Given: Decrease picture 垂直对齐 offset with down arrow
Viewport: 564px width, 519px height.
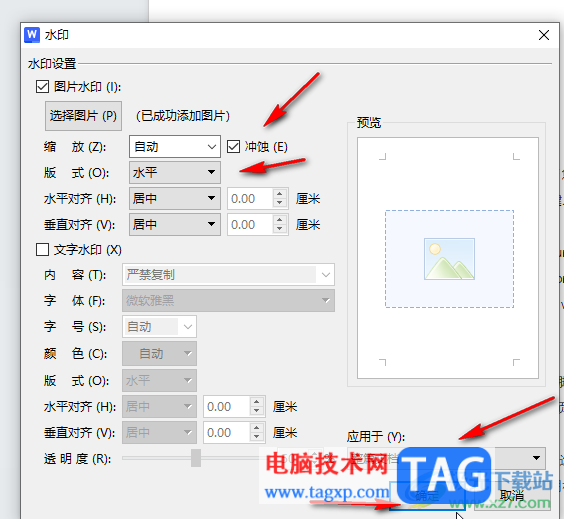Looking at the screenshot, I should coord(280,229).
